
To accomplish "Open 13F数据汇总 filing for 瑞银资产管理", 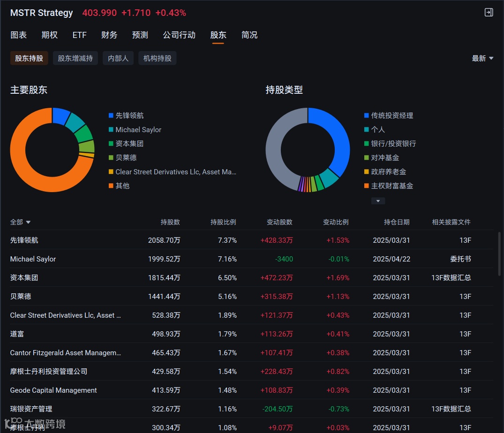I will coord(451,409).
